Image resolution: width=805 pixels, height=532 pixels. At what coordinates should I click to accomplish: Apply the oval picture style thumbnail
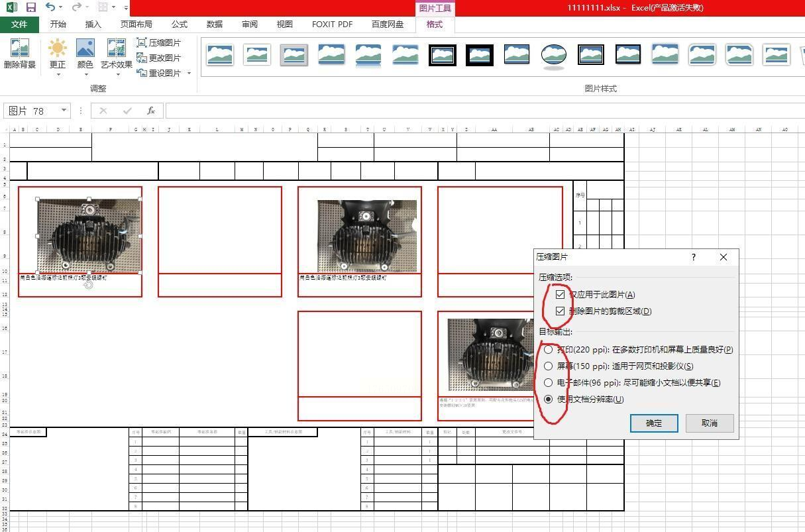[553, 56]
